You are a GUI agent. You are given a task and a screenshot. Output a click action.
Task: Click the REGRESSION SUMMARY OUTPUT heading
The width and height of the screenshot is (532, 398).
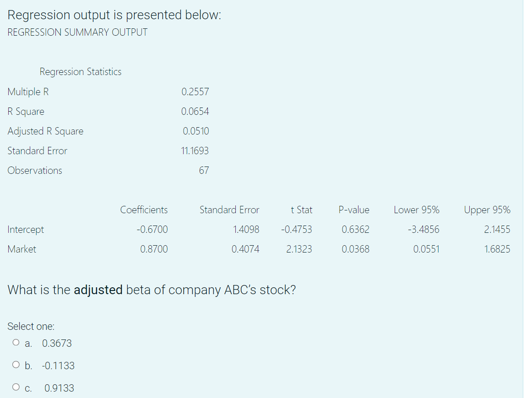coord(77,32)
